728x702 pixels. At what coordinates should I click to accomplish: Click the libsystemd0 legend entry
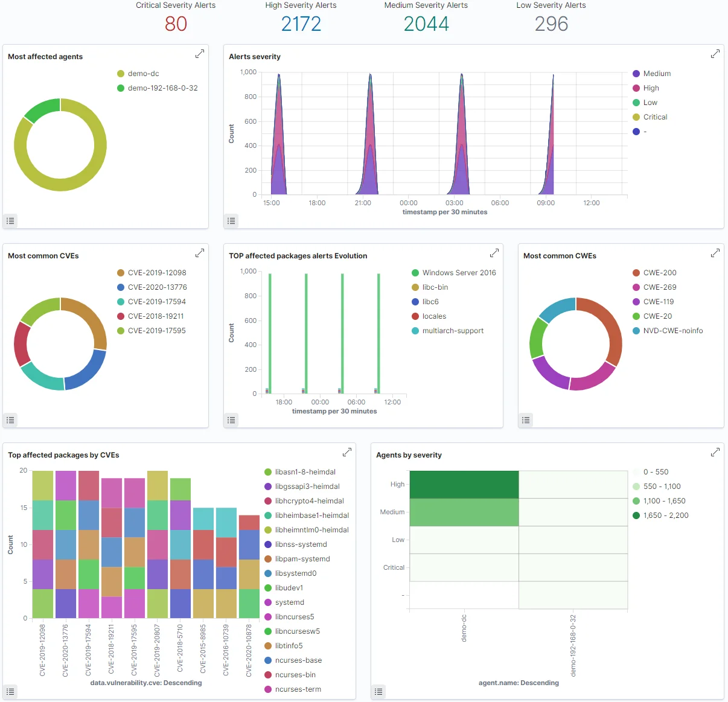295,573
